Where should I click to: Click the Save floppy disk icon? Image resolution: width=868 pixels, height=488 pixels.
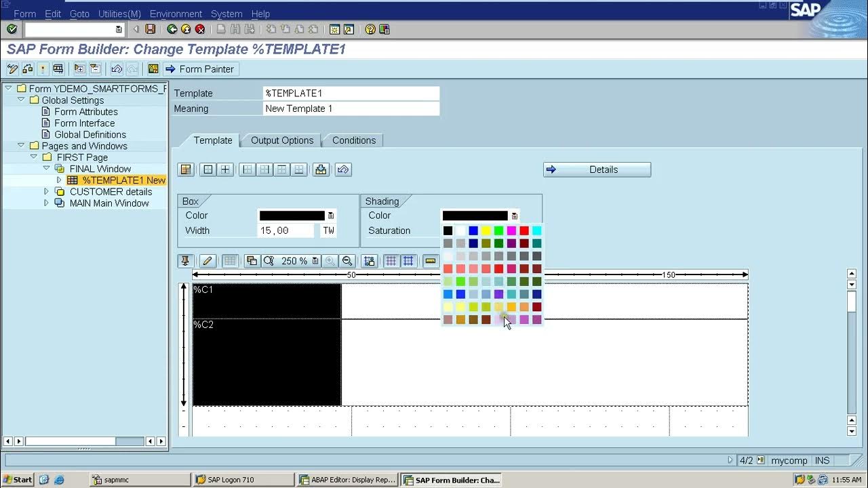click(x=151, y=29)
